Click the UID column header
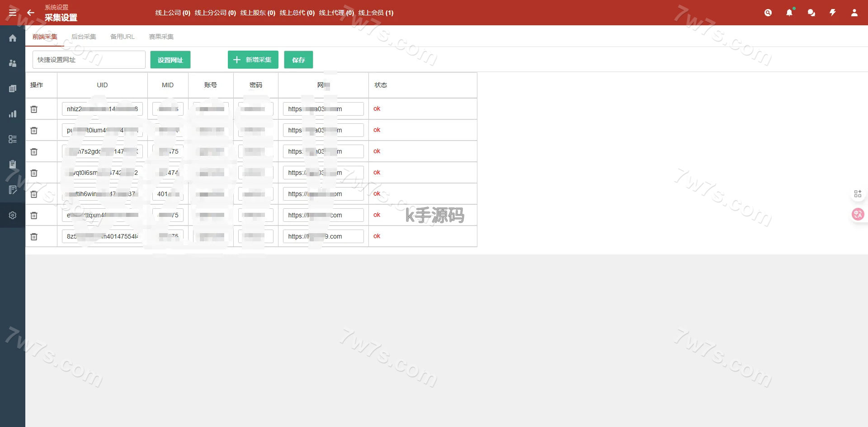The width and height of the screenshot is (868, 427). 102,85
